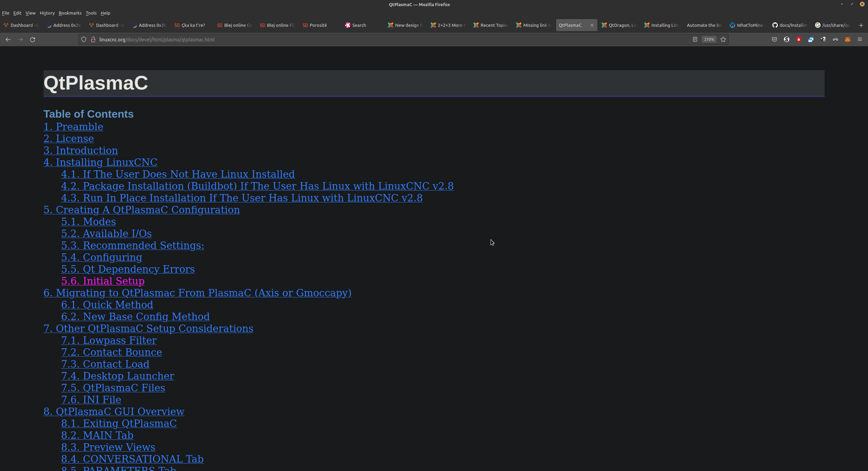
Task: Open the Help menu
Action: point(105,13)
